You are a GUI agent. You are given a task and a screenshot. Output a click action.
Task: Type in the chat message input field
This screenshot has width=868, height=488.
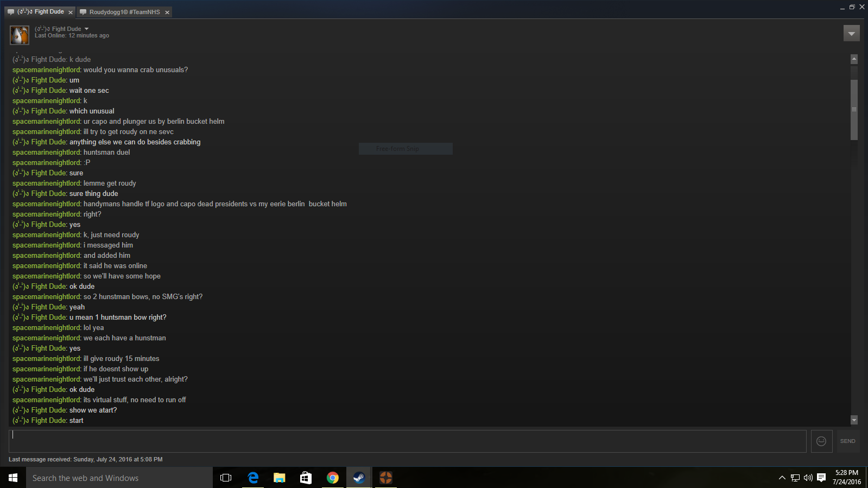407,441
